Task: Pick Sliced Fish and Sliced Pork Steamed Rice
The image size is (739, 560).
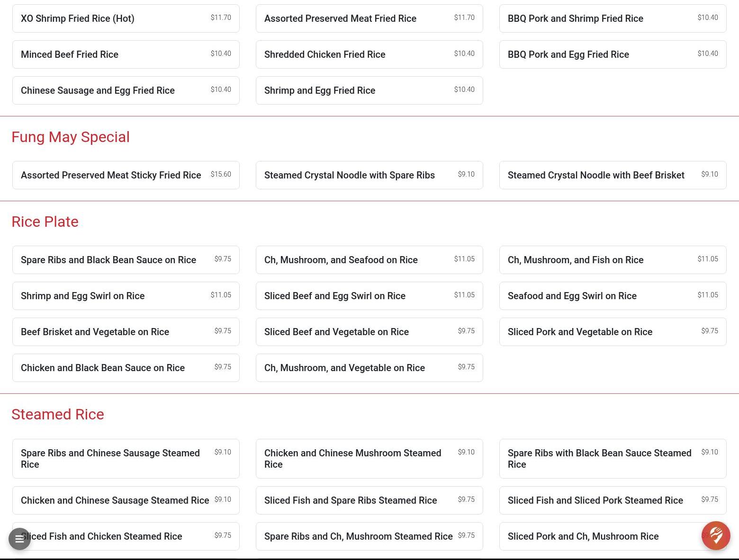Action: click(613, 500)
